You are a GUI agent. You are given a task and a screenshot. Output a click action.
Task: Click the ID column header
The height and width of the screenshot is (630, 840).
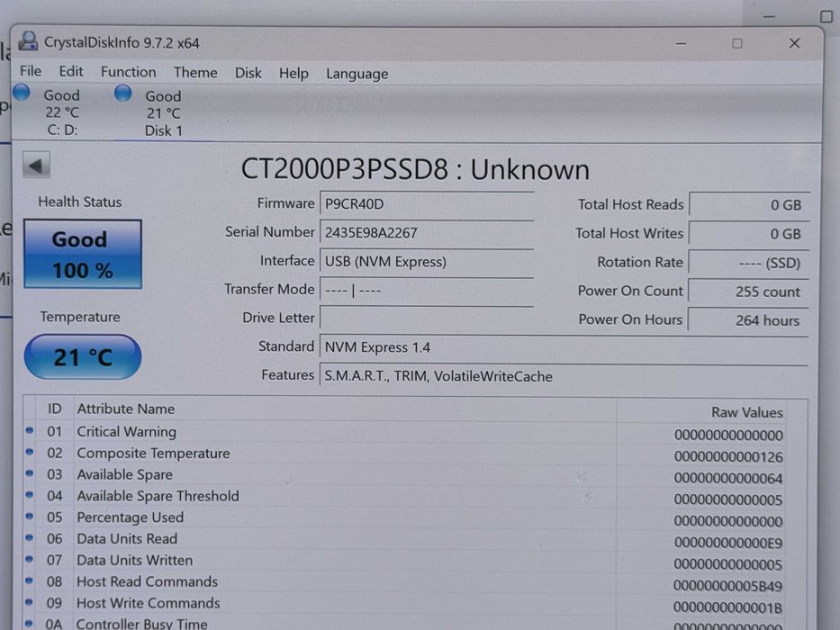[55, 409]
